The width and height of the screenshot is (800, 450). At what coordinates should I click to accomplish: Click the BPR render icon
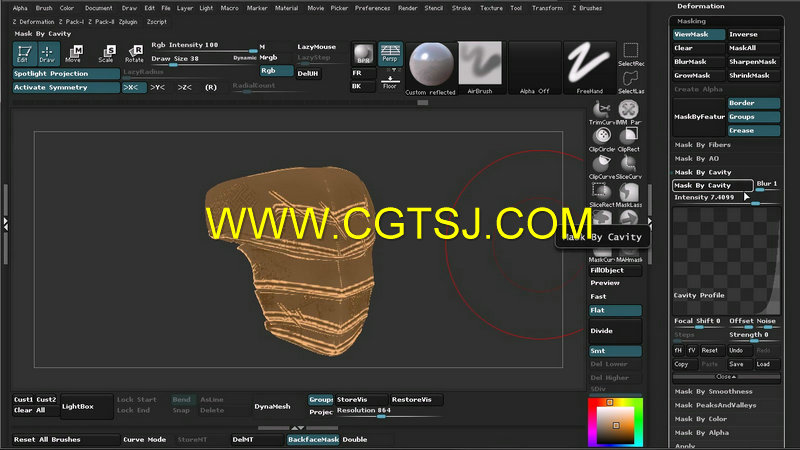363,54
